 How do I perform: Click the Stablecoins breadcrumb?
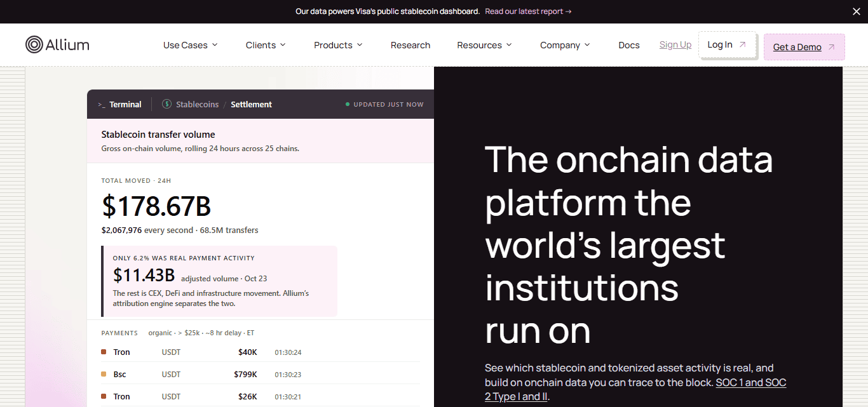click(197, 104)
